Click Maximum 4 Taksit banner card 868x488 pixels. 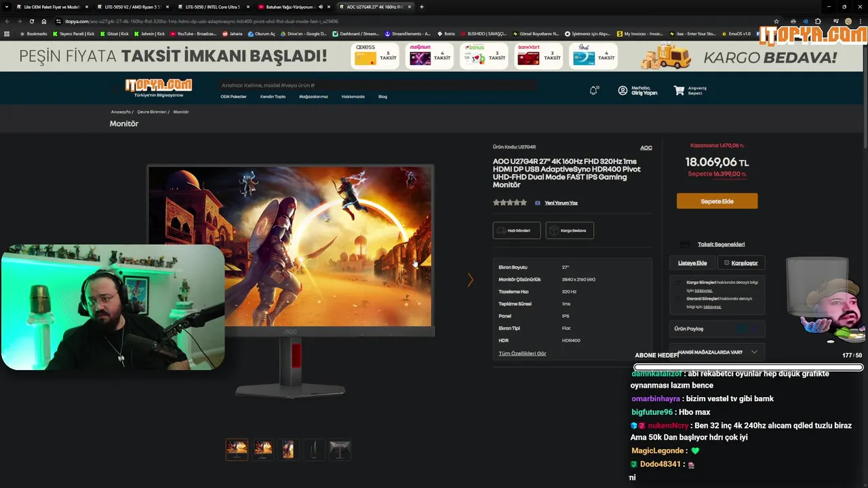click(x=429, y=56)
